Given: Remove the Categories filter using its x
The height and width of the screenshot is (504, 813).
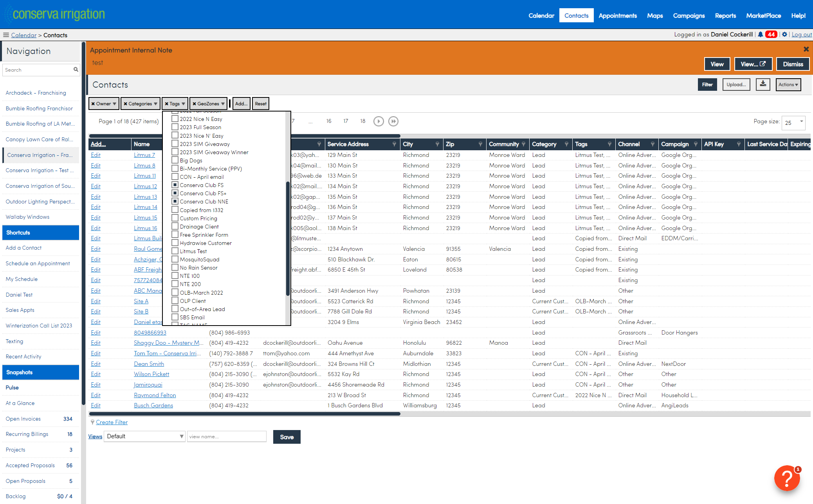Looking at the screenshot, I should point(125,104).
